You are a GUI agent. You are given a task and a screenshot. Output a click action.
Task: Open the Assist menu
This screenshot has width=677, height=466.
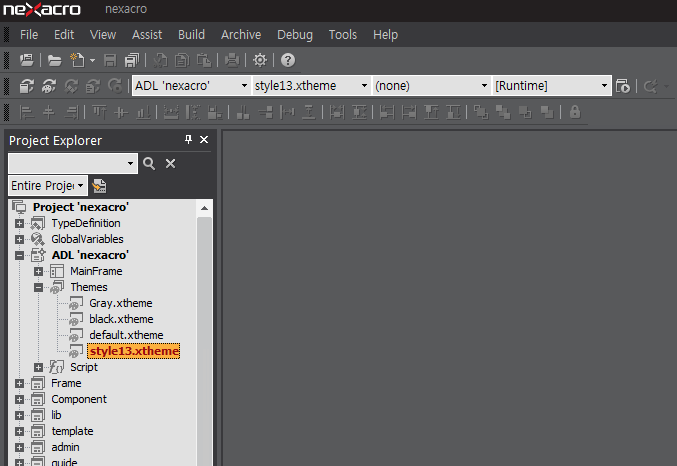(x=147, y=35)
